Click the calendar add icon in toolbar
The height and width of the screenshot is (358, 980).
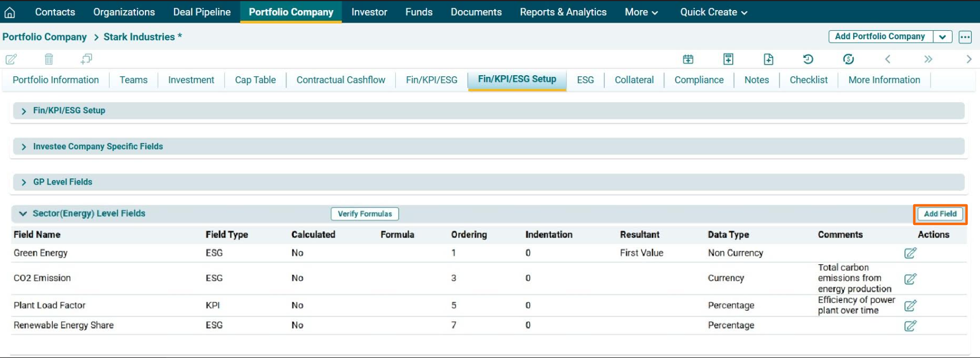[688, 59]
